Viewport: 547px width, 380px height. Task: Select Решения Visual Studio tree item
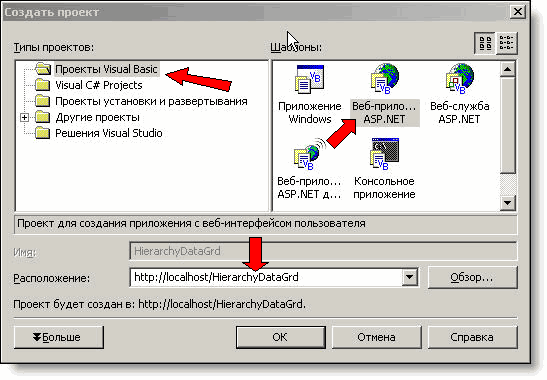tap(109, 133)
